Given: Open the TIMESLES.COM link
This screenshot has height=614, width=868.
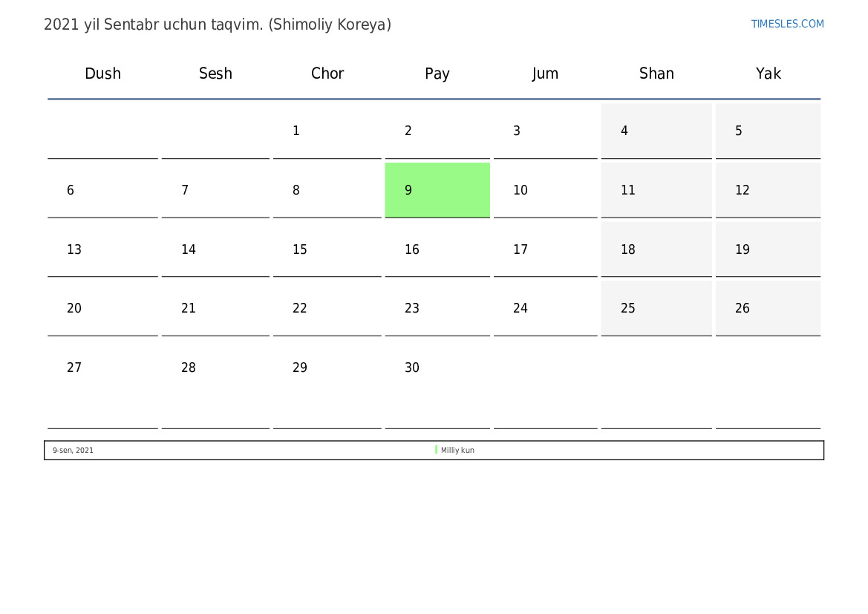Looking at the screenshot, I should [x=787, y=24].
